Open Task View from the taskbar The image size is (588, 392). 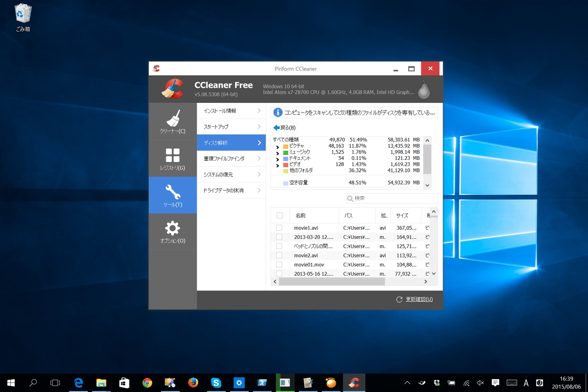click(55, 382)
